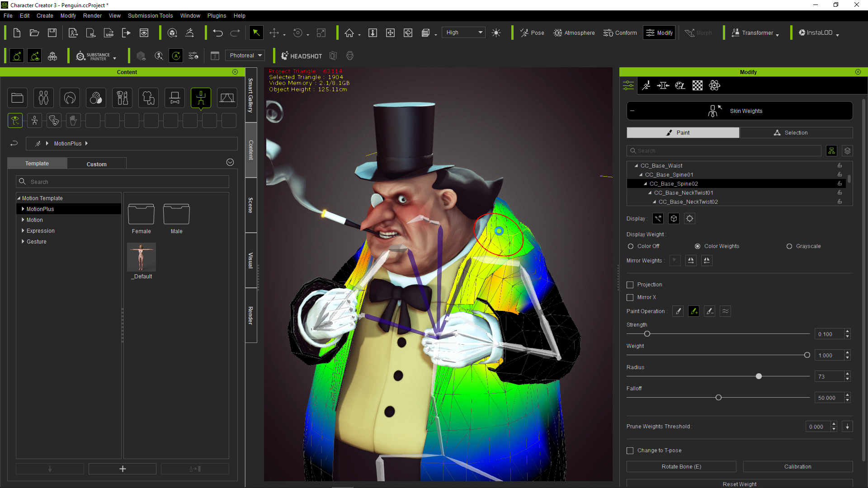
Task: Click the Redo arrow icon
Action: [235, 33]
